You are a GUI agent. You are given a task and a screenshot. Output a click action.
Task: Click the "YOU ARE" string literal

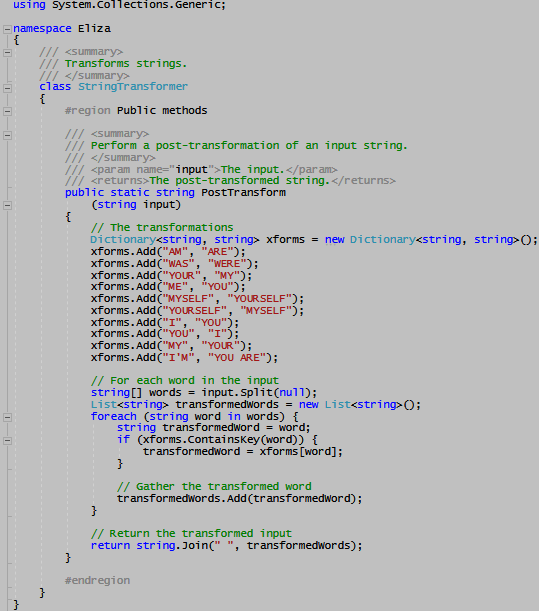pos(237,358)
